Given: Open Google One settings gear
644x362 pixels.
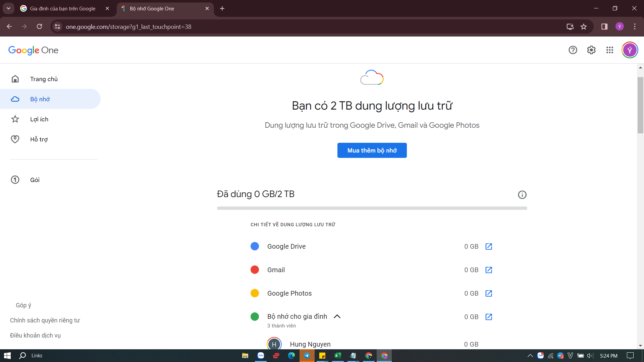Looking at the screenshot, I should click(x=591, y=50).
